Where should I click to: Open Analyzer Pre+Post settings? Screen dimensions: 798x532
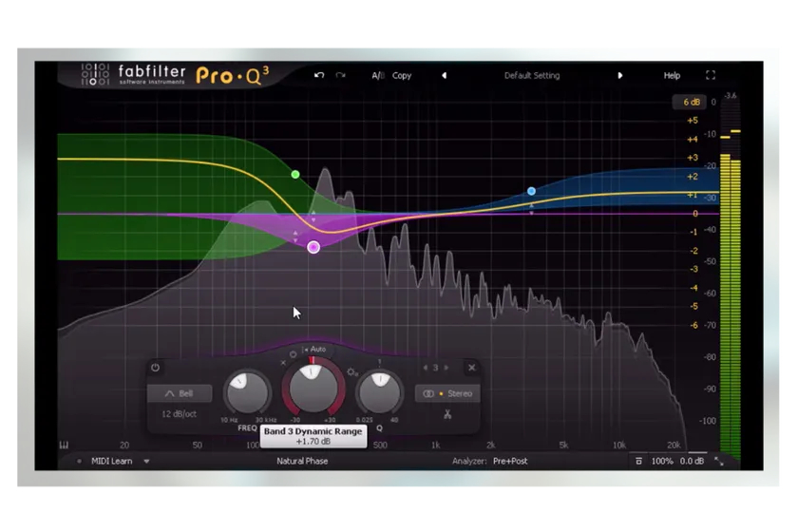tap(510, 461)
